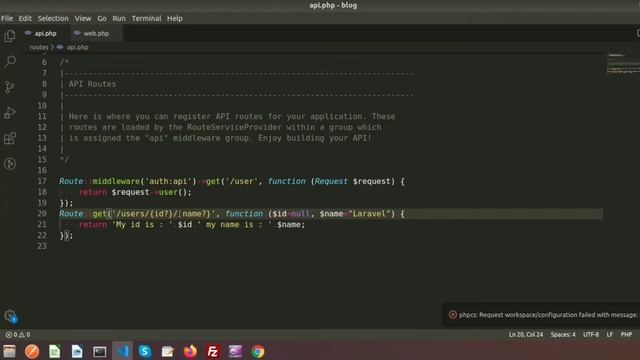Switch to the web.php editor tab

pyautogui.click(x=96, y=33)
